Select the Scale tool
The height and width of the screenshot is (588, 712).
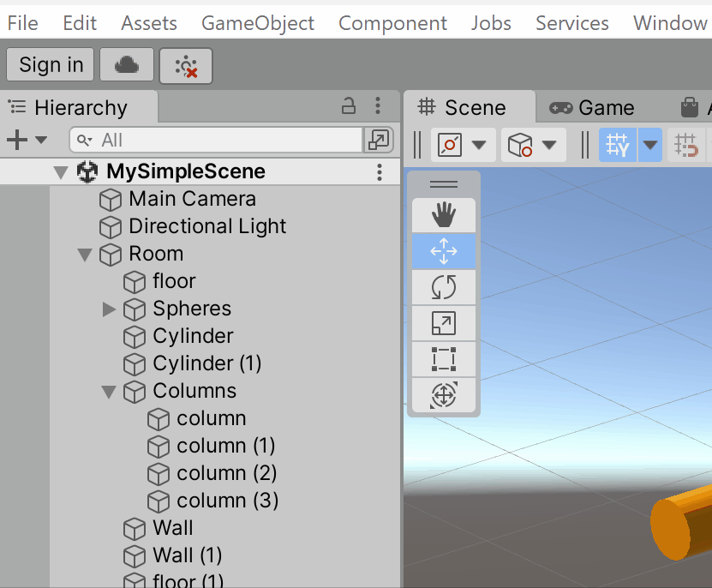[443, 323]
